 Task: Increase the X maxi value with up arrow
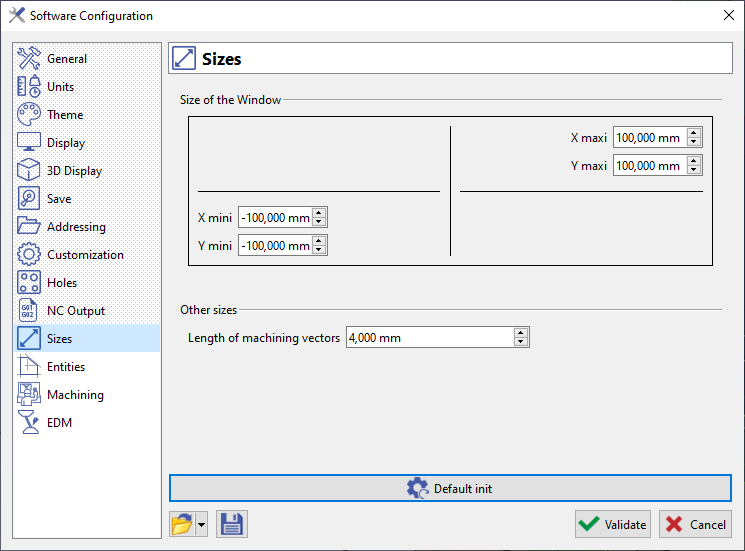tap(694, 133)
